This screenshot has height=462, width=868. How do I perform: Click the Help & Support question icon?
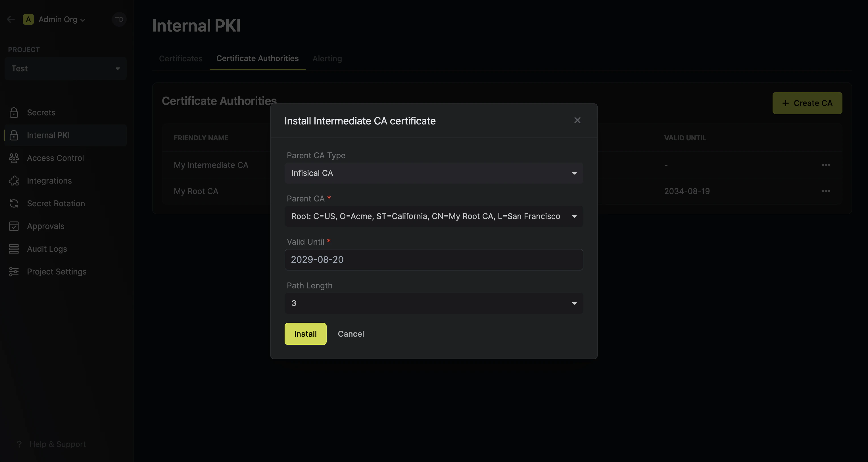point(19,444)
